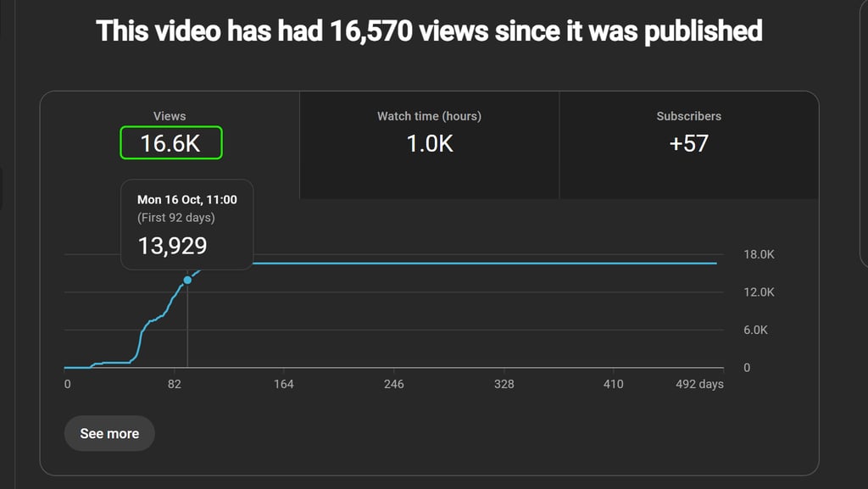Click the 12.0K y-axis label

click(759, 292)
